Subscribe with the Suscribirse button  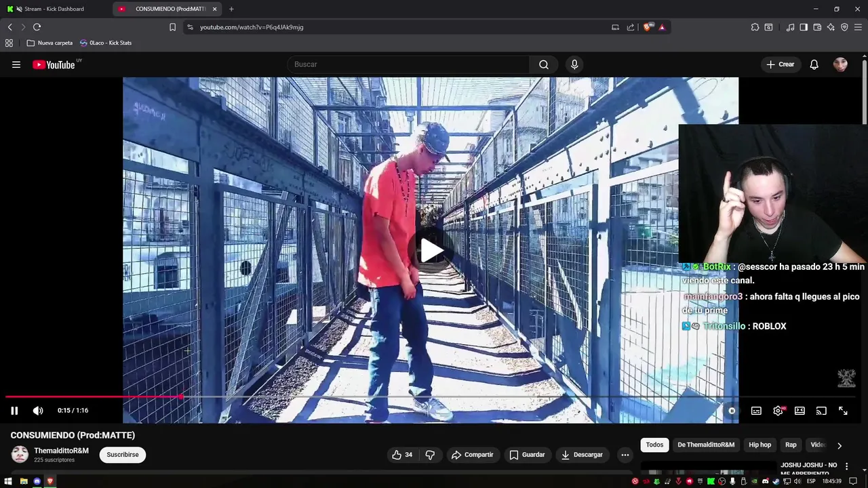click(123, 455)
